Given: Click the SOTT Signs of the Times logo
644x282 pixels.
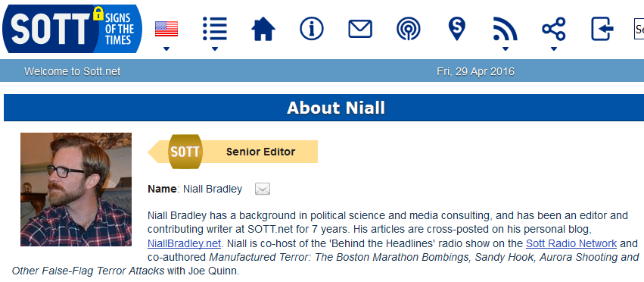Looking at the screenshot, I should [73, 28].
